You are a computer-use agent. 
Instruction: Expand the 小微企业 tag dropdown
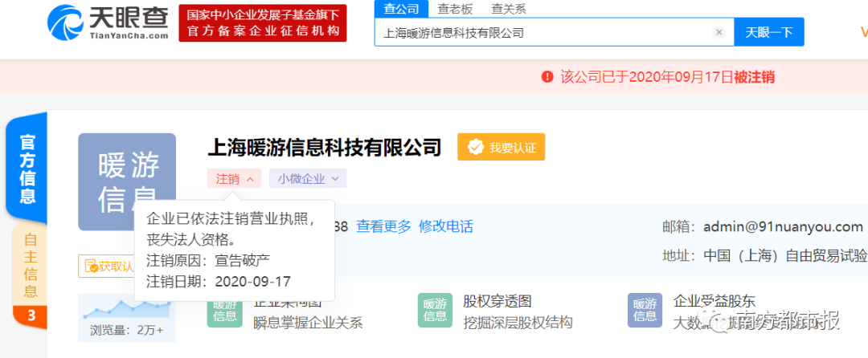(308, 178)
